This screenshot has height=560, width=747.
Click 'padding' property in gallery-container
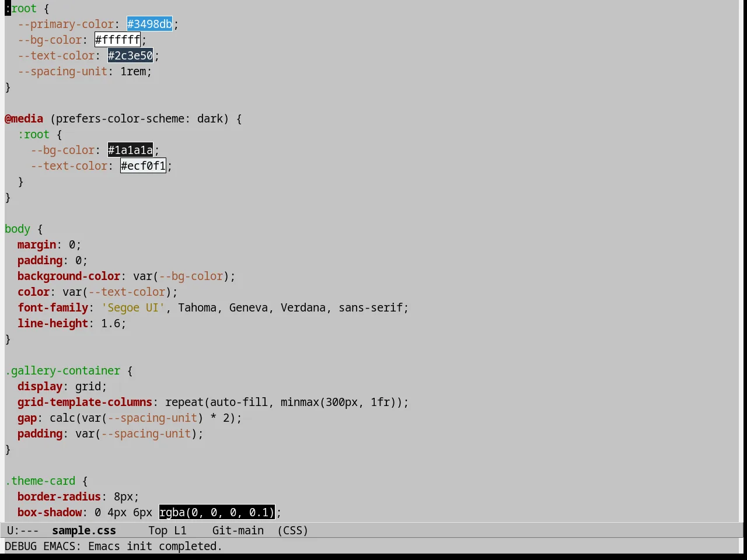(x=40, y=433)
